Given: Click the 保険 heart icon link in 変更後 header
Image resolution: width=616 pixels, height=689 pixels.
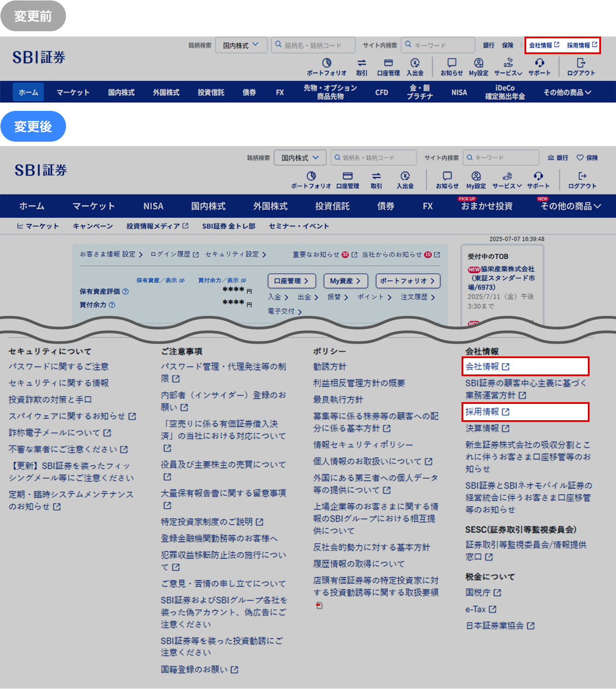Looking at the screenshot, I should click(x=587, y=158).
